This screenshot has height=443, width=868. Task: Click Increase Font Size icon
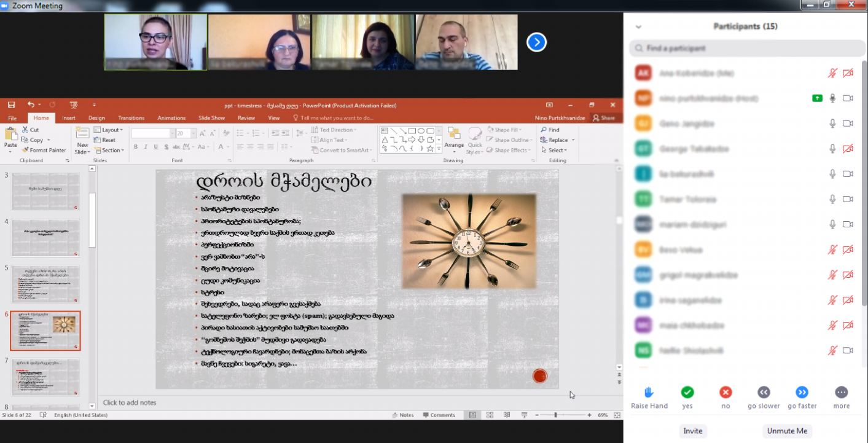coord(203,133)
